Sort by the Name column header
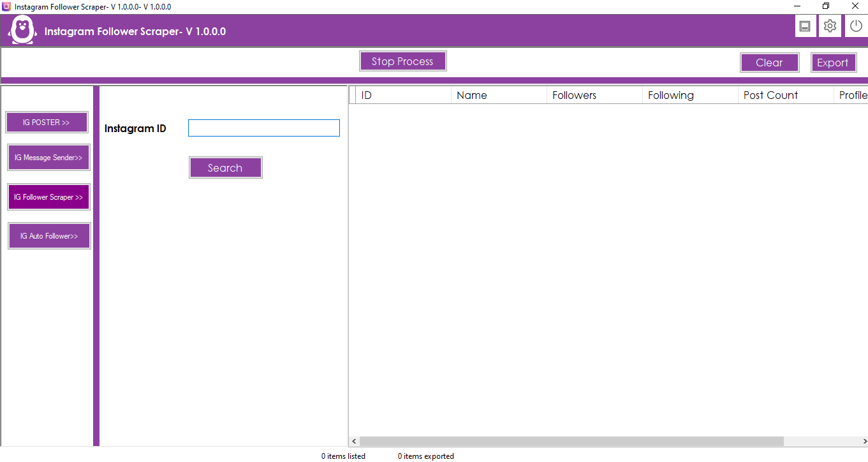 click(x=499, y=95)
